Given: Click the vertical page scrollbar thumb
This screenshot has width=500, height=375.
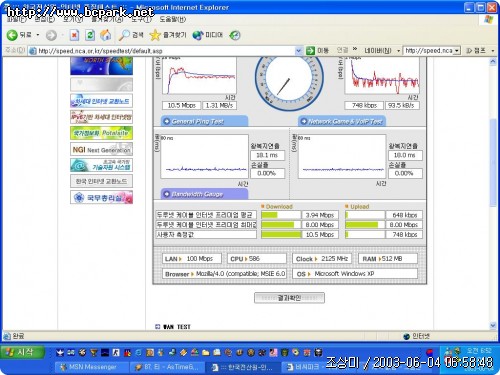Looking at the screenshot, I should (x=493, y=163).
